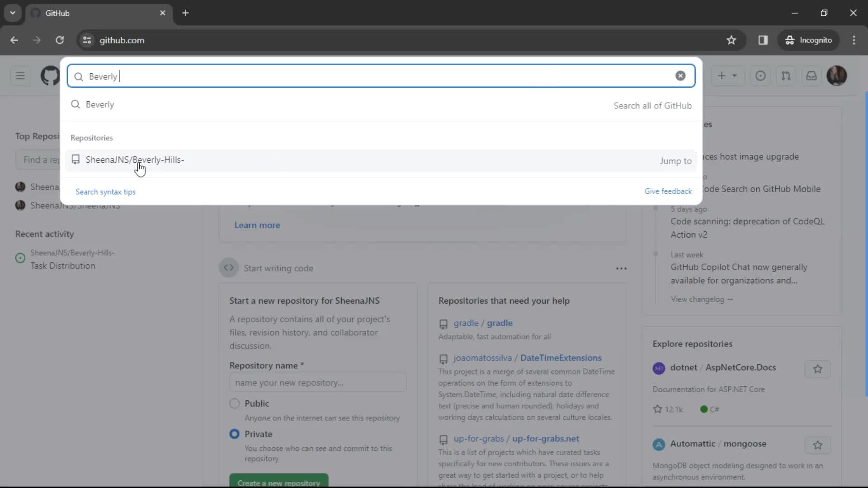The height and width of the screenshot is (488, 868).
Task: Click the 12.1k stars count
Action: click(668, 409)
